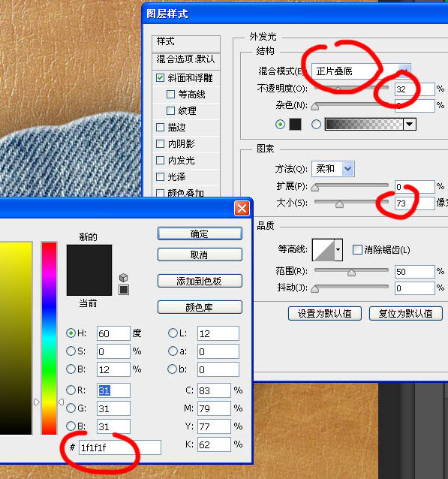The image size is (448, 479).
Task: Select the 混合选项:默认 list item
Action: tap(186, 59)
